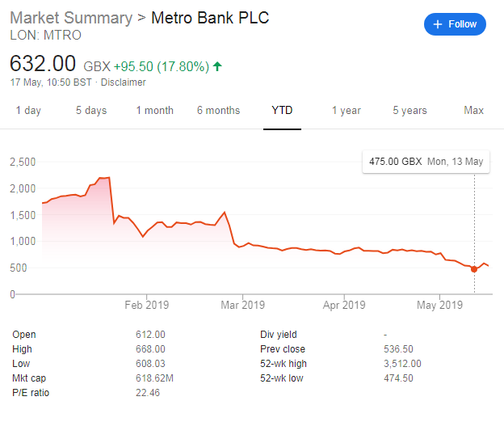
Task: Click the Feb 2019 axis label
Action: 146,306
